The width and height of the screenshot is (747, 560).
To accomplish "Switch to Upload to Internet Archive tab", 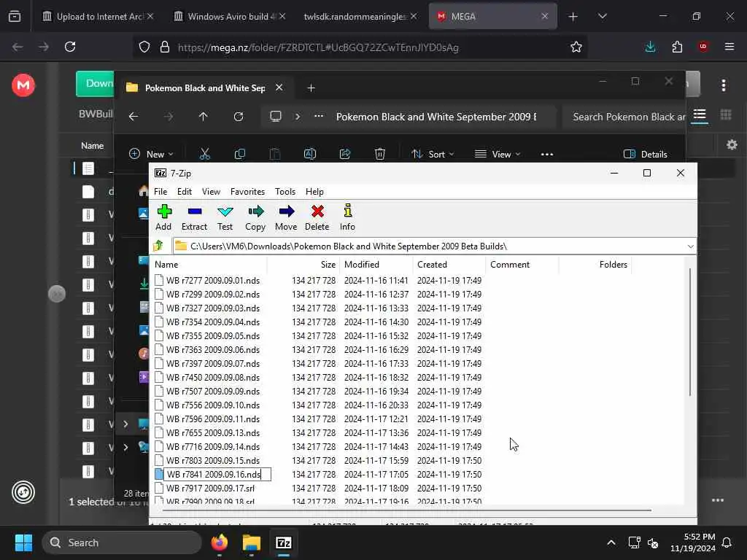I will point(98,17).
